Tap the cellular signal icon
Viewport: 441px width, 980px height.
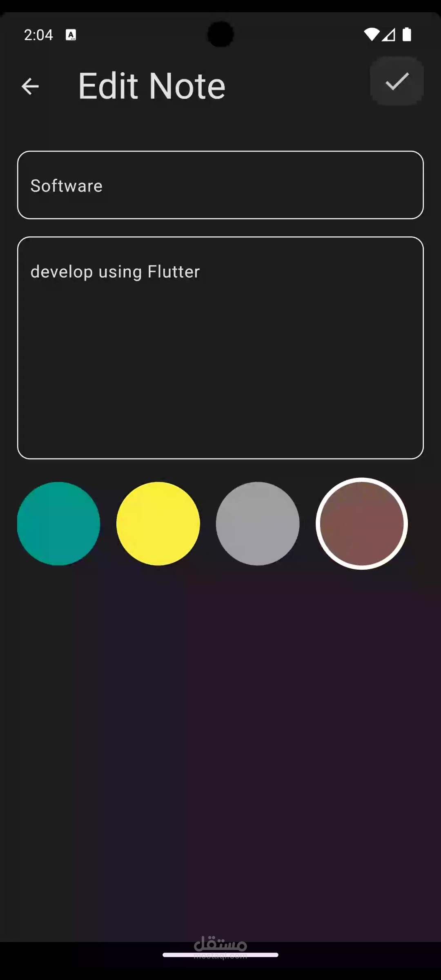tap(389, 35)
